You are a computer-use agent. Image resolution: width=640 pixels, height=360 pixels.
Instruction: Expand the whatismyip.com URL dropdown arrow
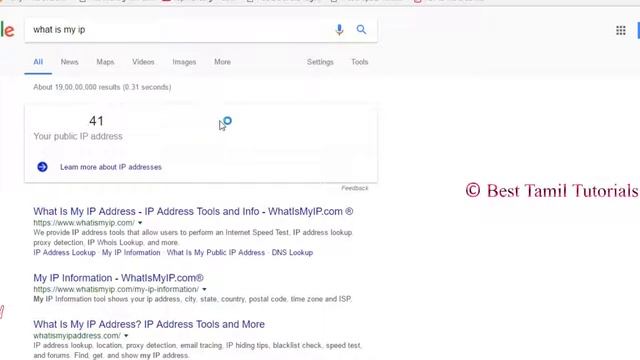point(140,223)
